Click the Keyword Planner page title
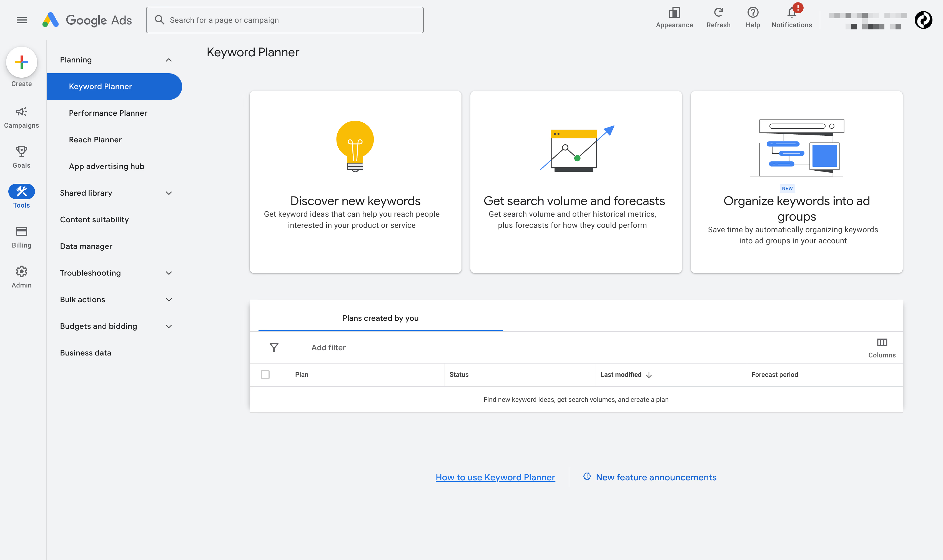The width and height of the screenshot is (943, 560). [x=253, y=52]
